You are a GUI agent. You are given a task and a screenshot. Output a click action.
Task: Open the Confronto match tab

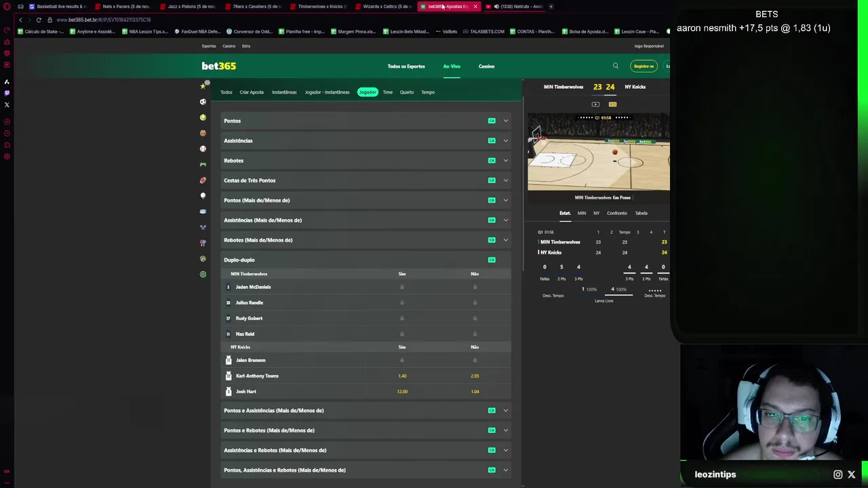pyautogui.click(x=617, y=213)
